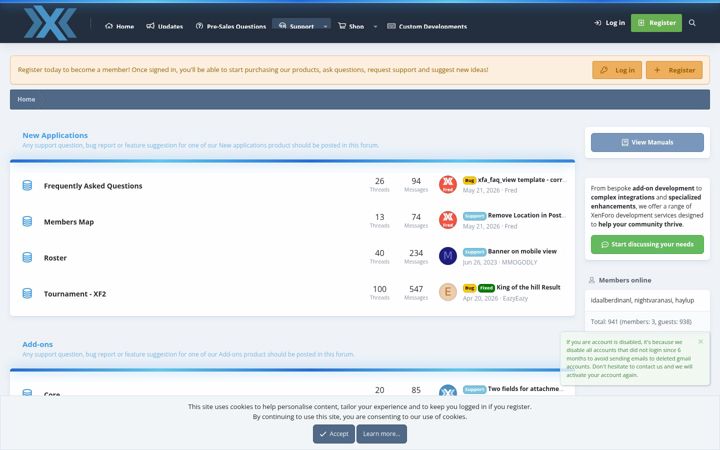Click the Members online heading
720x450 pixels.
(625, 280)
